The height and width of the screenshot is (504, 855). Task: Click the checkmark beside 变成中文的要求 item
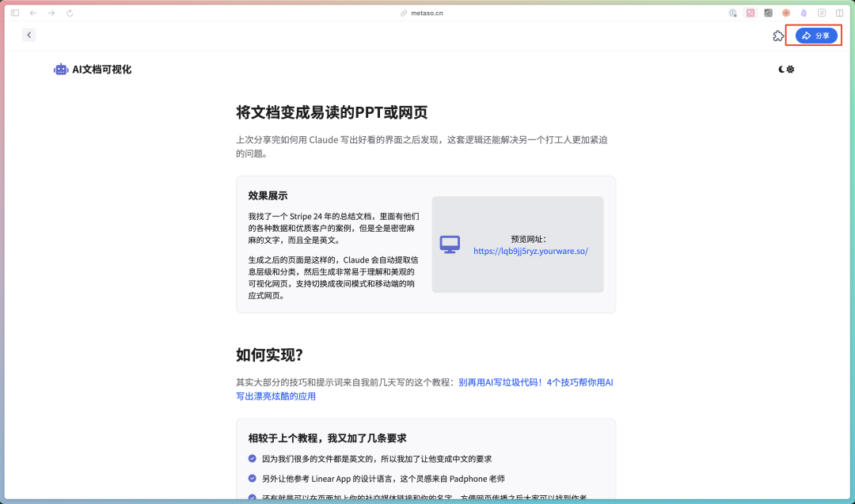[x=252, y=459]
